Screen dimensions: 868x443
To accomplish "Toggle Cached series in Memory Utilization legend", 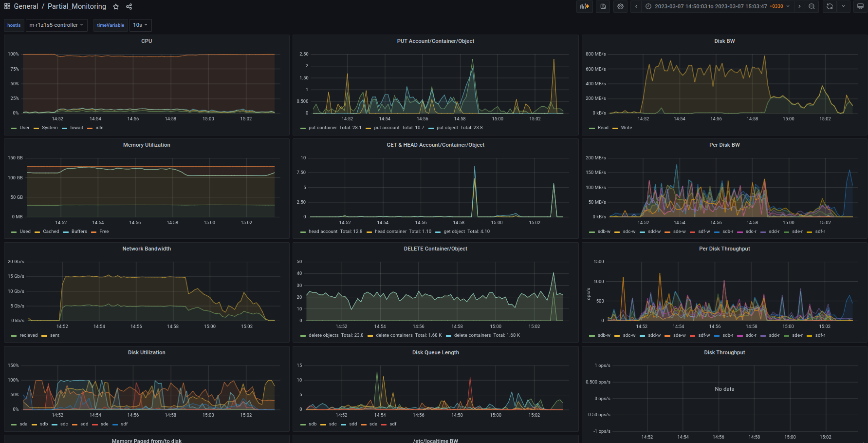I will (51, 231).
